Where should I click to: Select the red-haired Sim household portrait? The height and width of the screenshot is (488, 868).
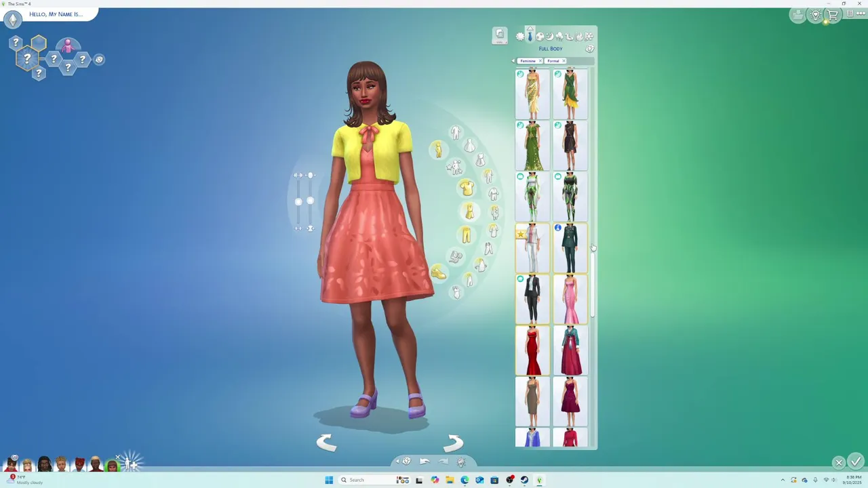point(79,464)
